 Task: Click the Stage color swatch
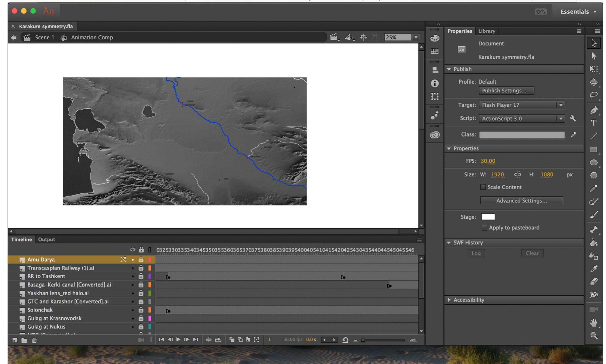click(x=488, y=217)
